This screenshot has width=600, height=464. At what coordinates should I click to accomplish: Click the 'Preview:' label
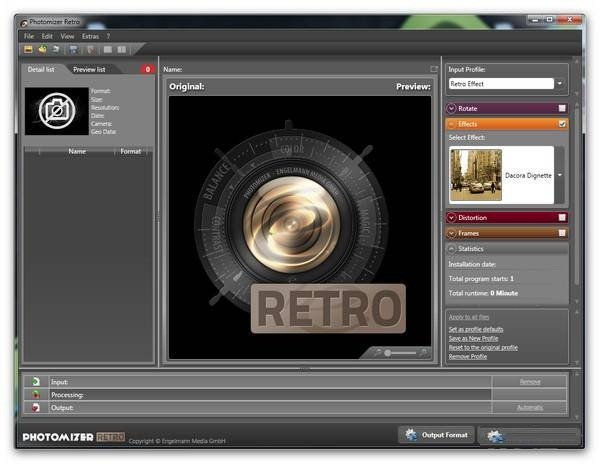[413, 87]
